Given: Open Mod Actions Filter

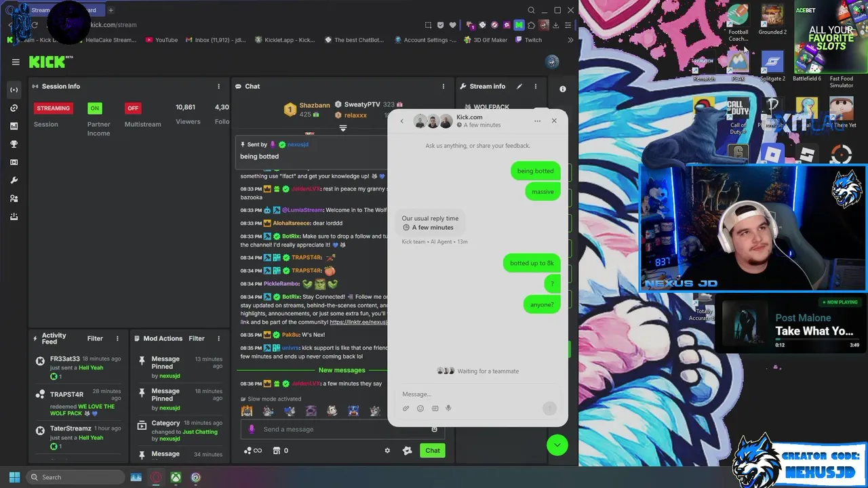Looking at the screenshot, I should pyautogui.click(x=197, y=338).
